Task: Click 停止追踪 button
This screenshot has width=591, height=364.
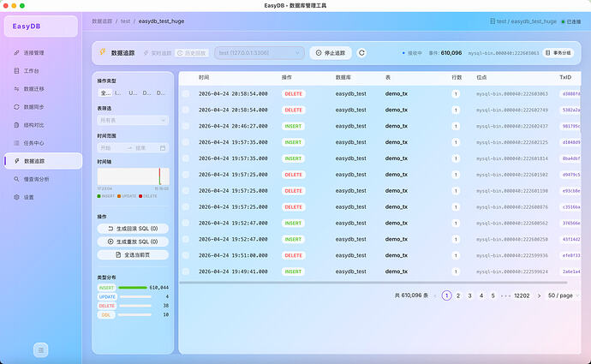Action: coord(331,53)
